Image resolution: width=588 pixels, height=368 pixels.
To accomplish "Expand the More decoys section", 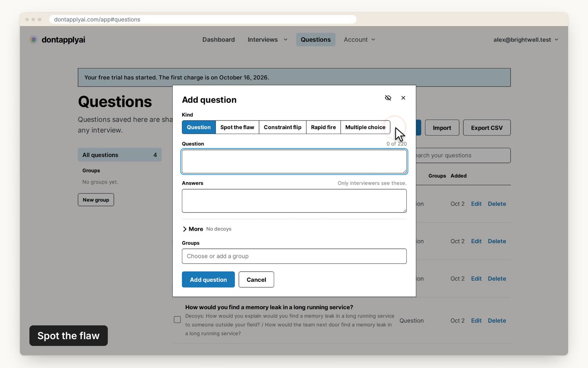I will [193, 229].
